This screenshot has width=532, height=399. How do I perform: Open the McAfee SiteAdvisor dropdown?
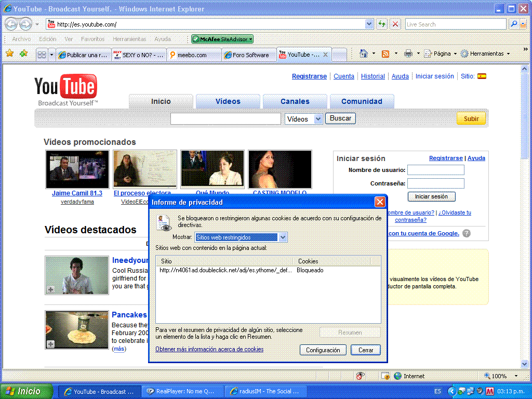251,39
